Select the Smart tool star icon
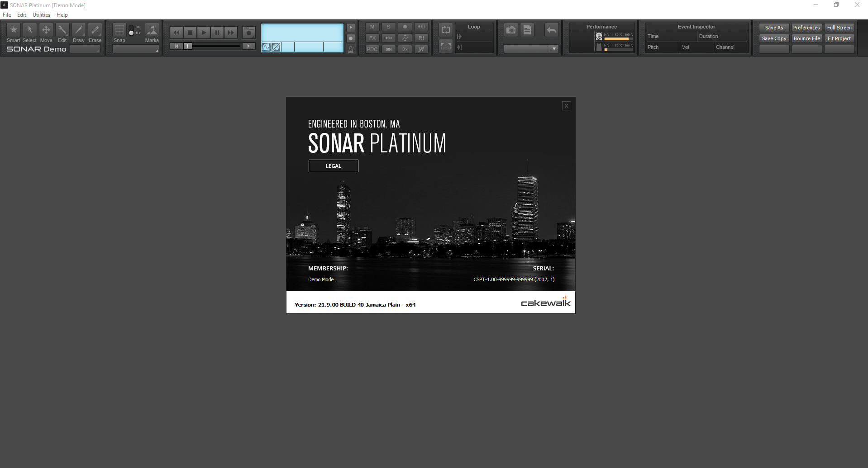868x468 pixels. 14,30
